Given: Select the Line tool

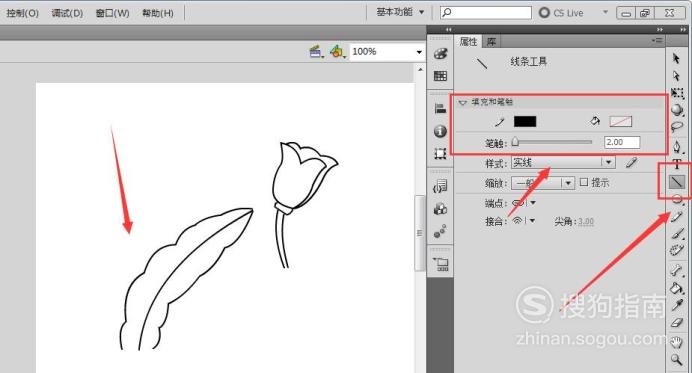Looking at the screenshot, I should coord(677,181).
